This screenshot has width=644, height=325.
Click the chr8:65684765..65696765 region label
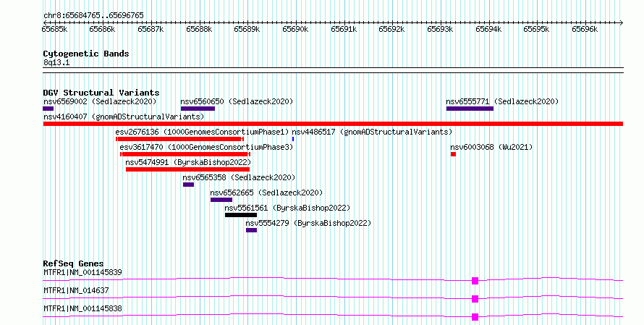[x=93, y=16]
